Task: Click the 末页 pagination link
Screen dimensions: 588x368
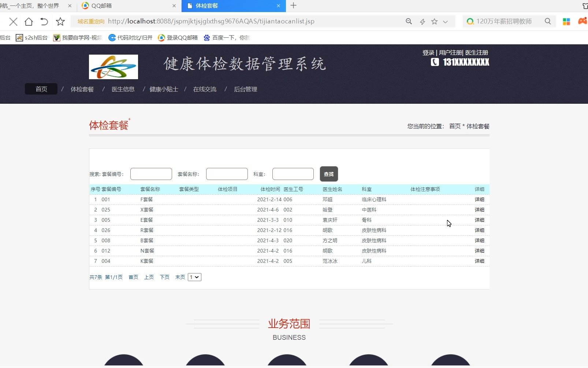Action: tap(180, 277)
